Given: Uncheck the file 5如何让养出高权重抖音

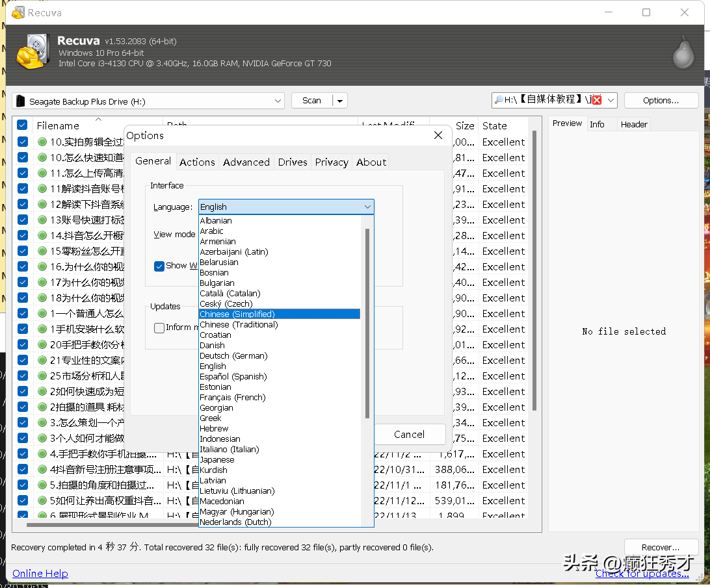Looking at the screenshot, I should 23,500.
